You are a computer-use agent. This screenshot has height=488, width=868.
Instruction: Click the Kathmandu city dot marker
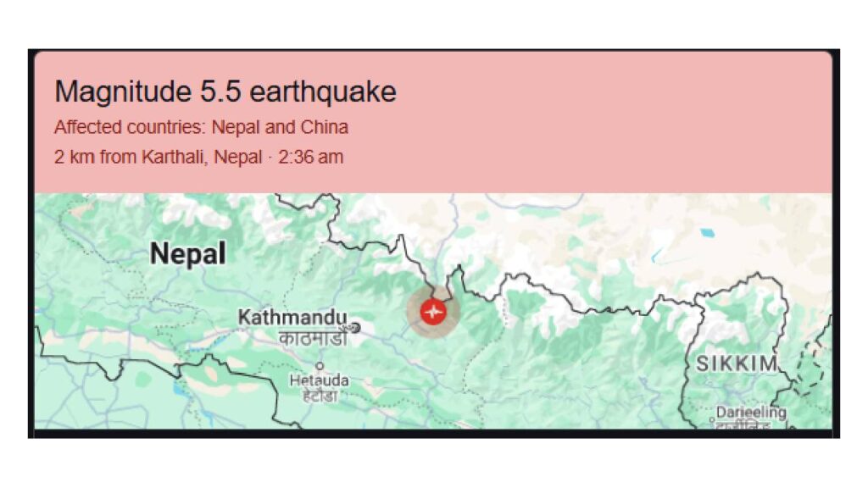[x=354, y=327]
